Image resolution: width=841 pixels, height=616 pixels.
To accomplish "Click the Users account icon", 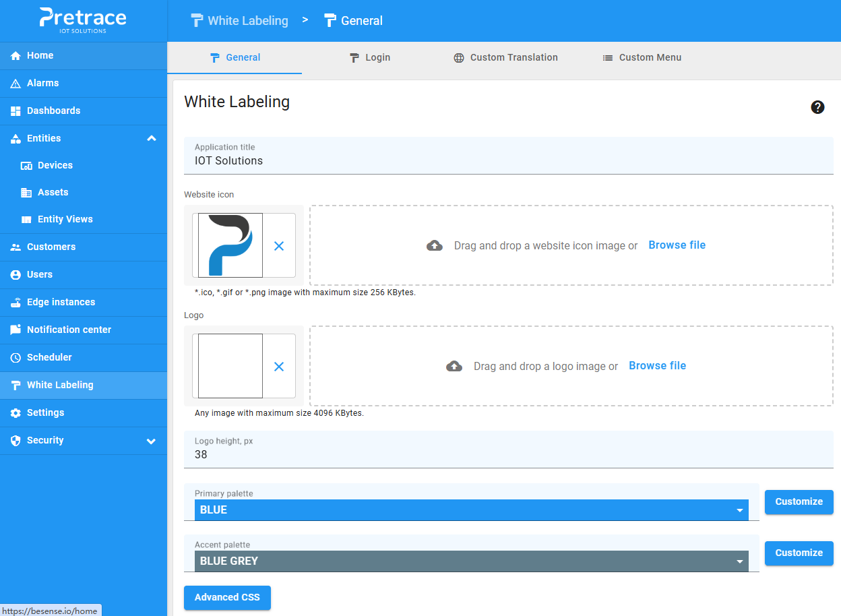I will (15, 275).
